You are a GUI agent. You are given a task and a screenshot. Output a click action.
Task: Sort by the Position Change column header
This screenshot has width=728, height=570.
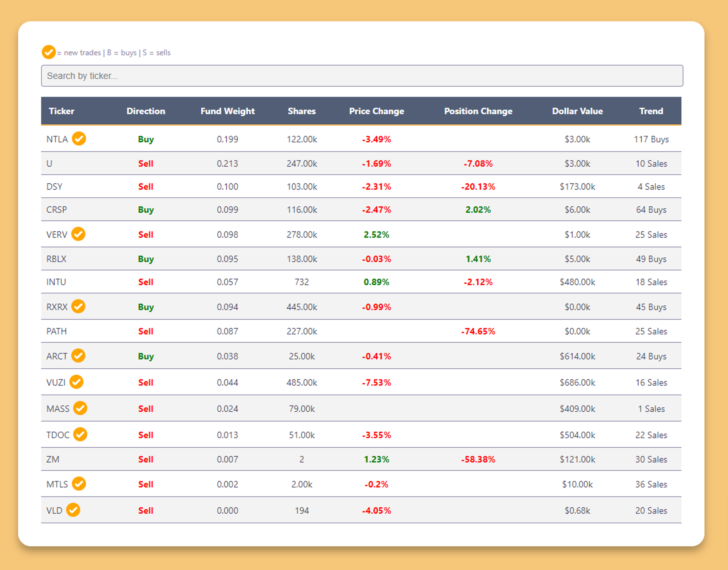pyautogui.click(x=478, y=111)
